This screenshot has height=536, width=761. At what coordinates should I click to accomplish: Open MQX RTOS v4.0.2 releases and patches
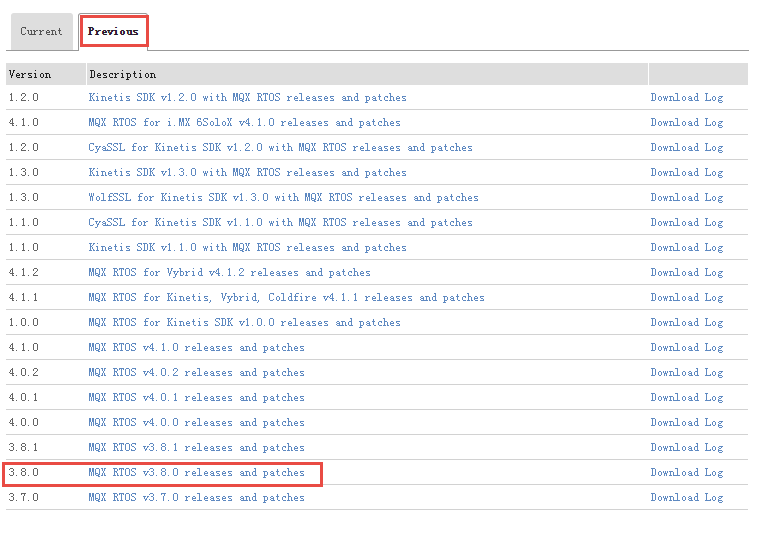[x=196, y=373]
